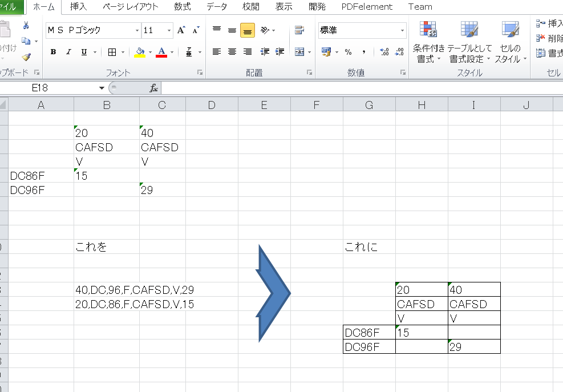Open the Name Box dropdown arrow
The height and width of the screenshot is (392, 563).
point(102,88)
